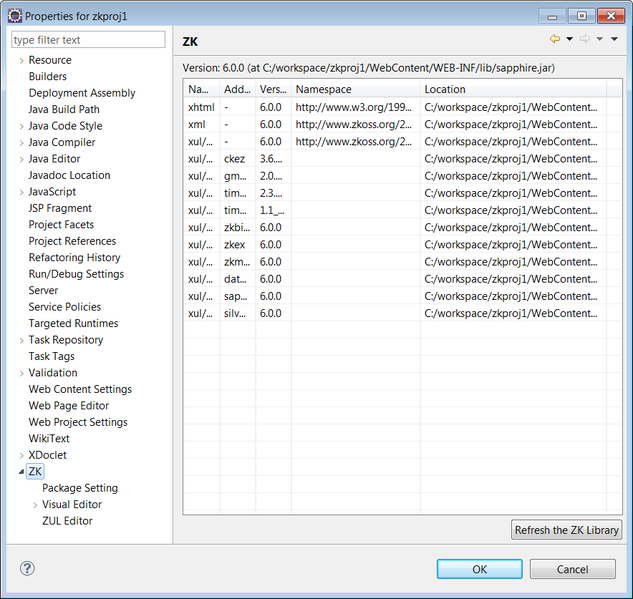Click the back navigation arrow icon
The height and width of the screenshot is (599, 633).
[555, 39]
